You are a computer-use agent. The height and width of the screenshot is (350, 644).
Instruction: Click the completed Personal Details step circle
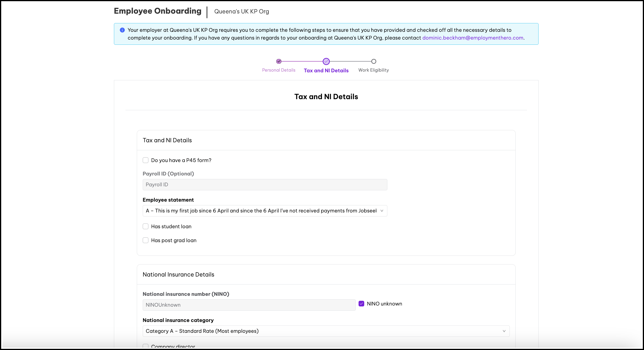279,61
